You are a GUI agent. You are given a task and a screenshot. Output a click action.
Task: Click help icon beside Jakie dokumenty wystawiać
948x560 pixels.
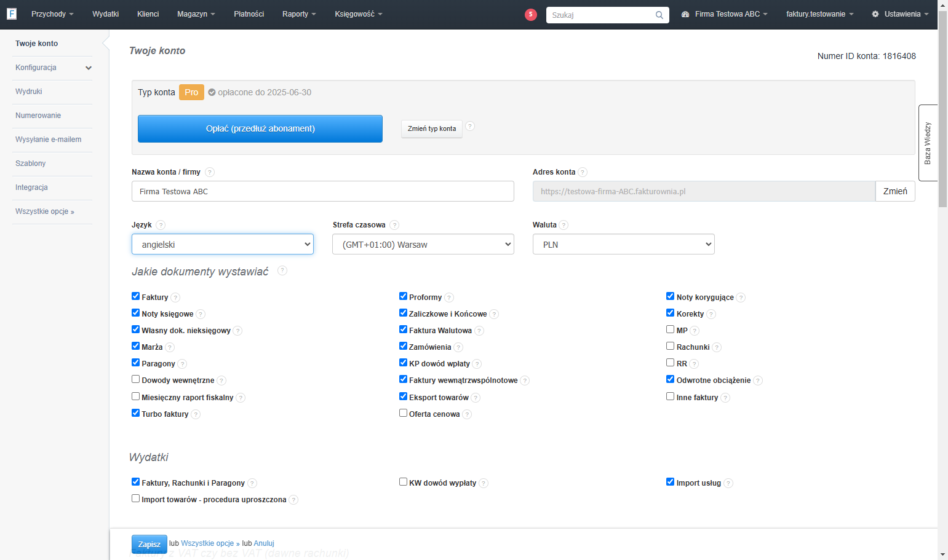pos(282,270)
